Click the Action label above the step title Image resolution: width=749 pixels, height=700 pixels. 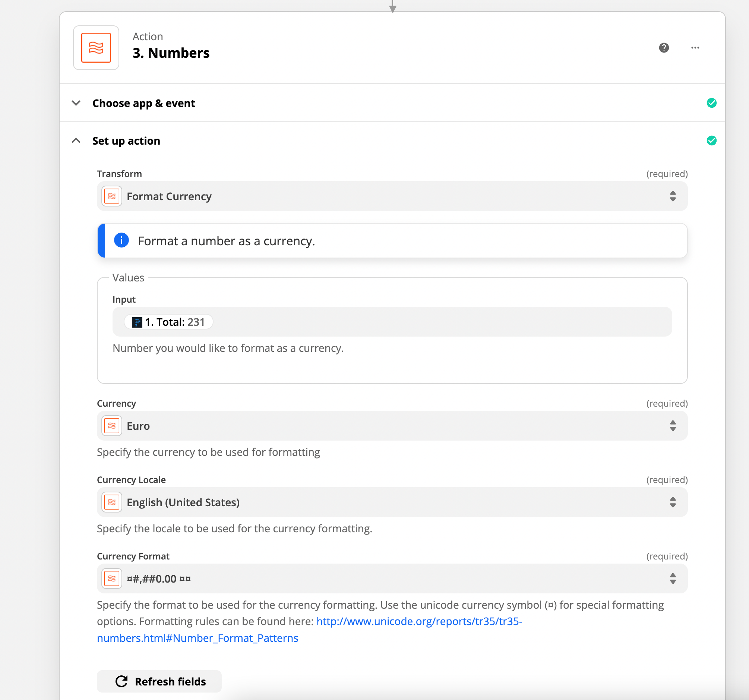(148, 37)
